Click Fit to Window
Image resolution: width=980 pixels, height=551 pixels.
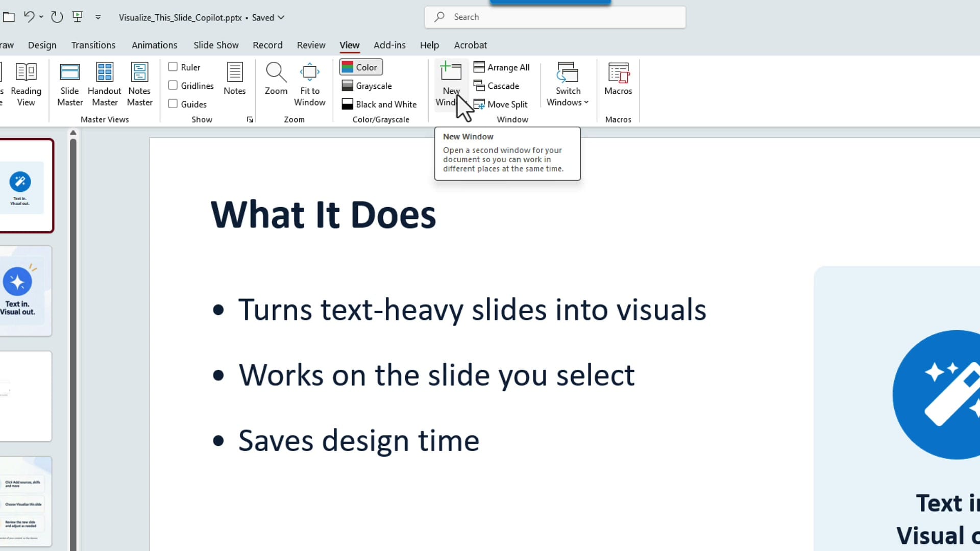[x=310, y=84]
